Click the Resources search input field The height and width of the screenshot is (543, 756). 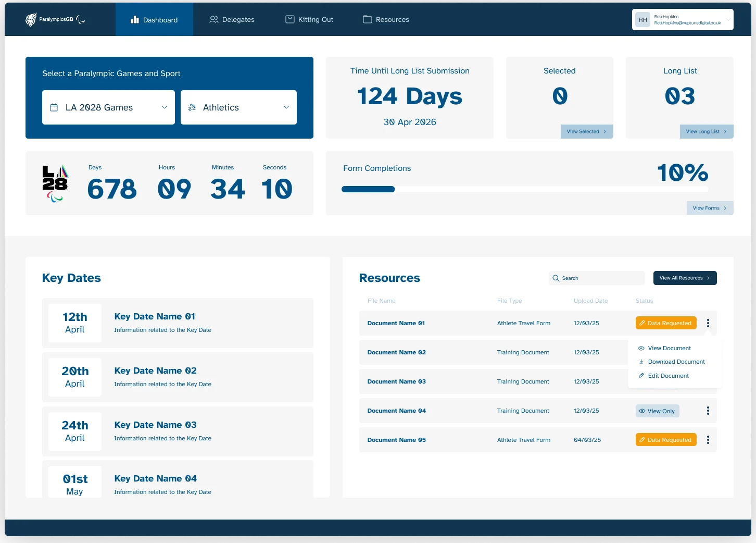click(597, 278)
